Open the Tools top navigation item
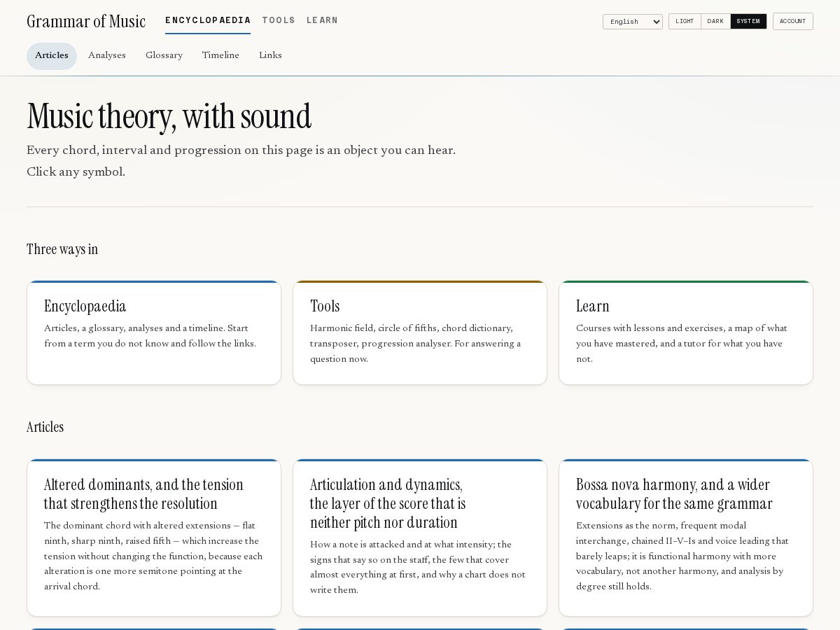Viewport: 840px width, 630px height. [x=279, y=21]
